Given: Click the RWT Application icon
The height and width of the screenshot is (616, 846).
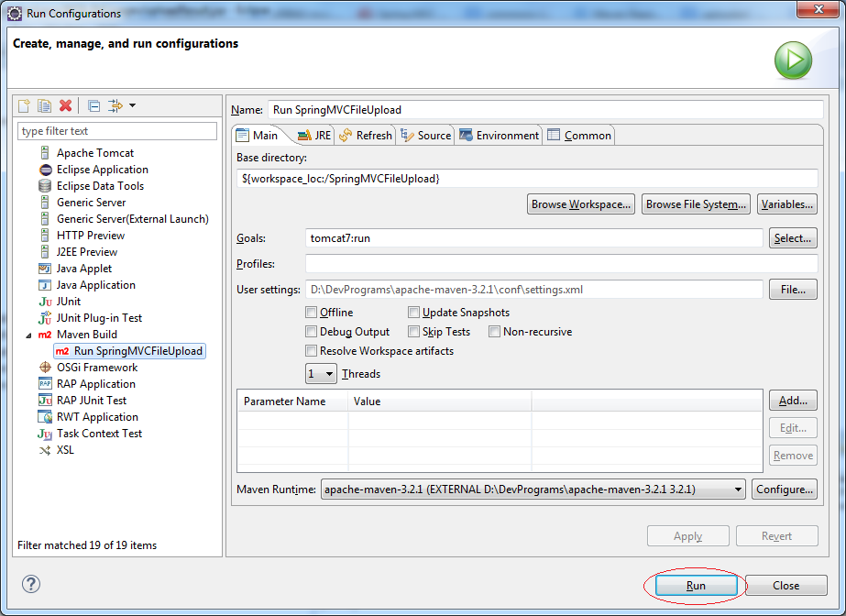Looking at the screenshot, I should 45,417.
